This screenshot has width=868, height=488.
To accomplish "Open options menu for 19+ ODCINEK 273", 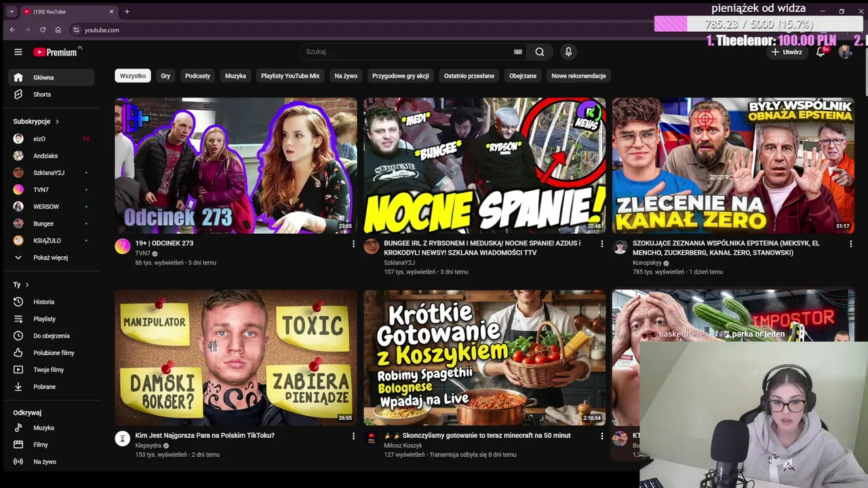I will coord(353,243).
